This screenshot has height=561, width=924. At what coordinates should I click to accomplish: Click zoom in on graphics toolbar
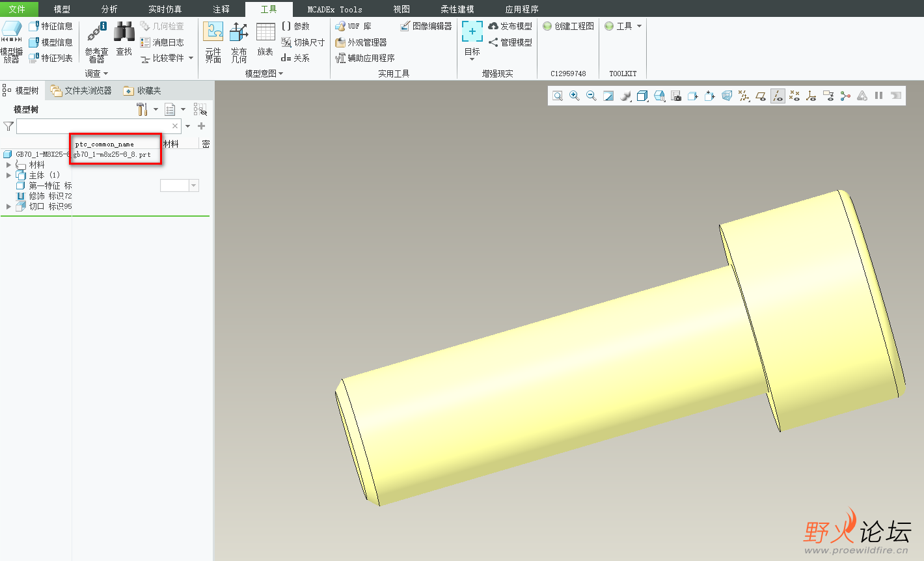(575, 96)
